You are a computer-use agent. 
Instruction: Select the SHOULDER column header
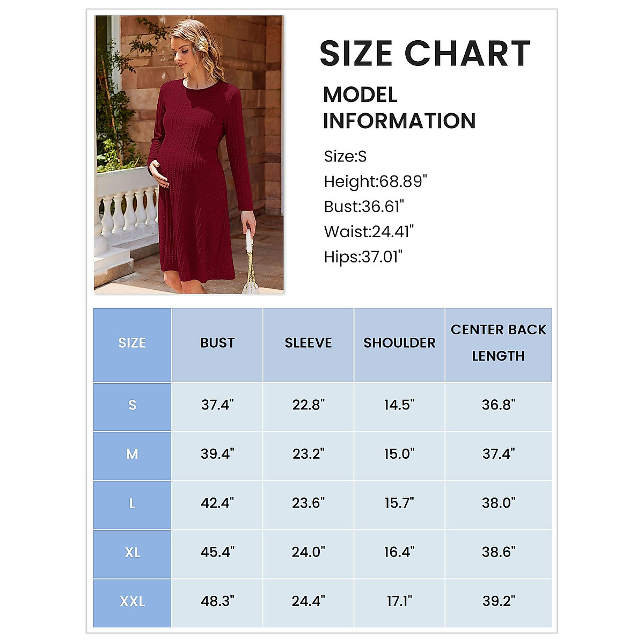(399, 343)
